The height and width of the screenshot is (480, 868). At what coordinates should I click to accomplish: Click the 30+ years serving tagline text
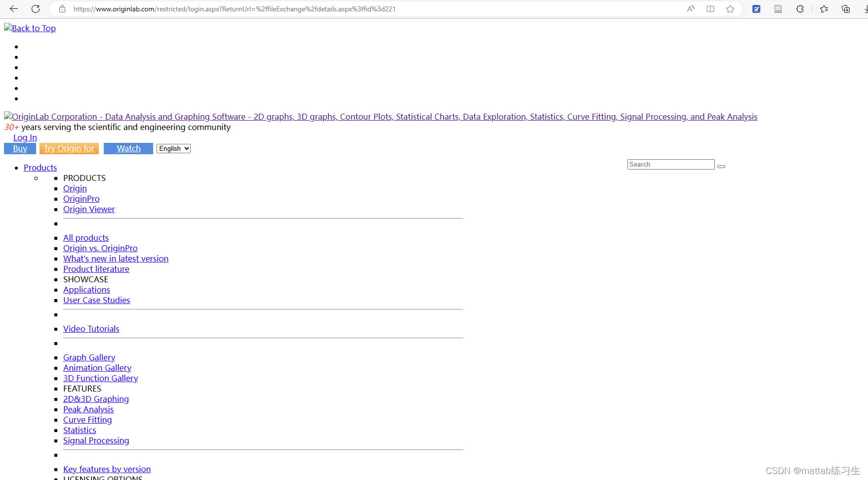point(117,127)
